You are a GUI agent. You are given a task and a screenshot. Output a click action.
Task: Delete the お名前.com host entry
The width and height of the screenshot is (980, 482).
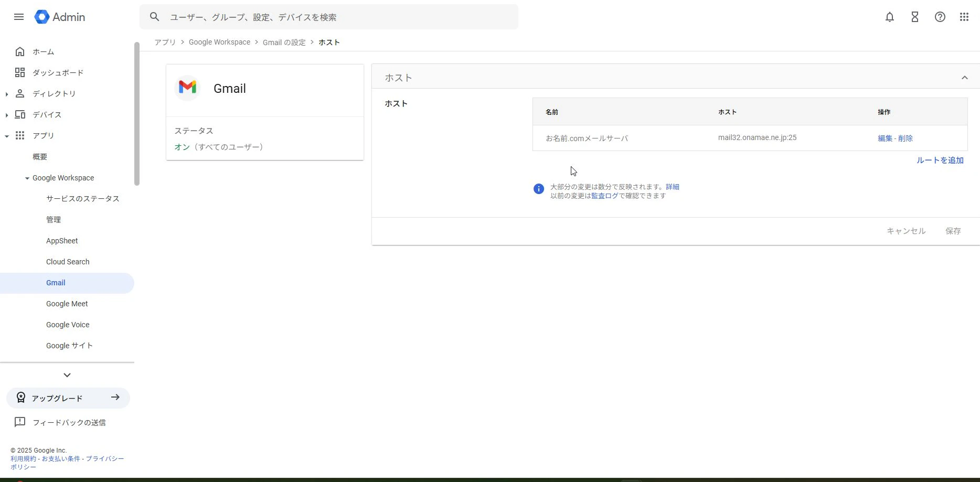[906, 138]
